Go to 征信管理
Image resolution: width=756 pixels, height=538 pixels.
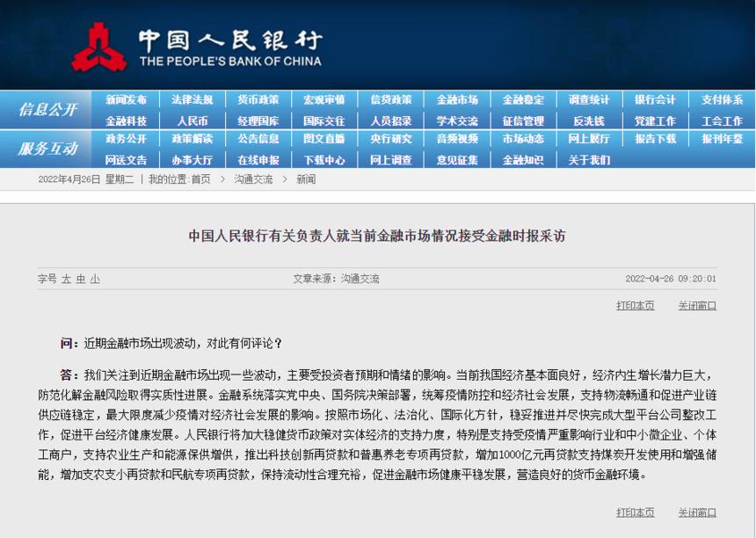click(x=523, y=121)
